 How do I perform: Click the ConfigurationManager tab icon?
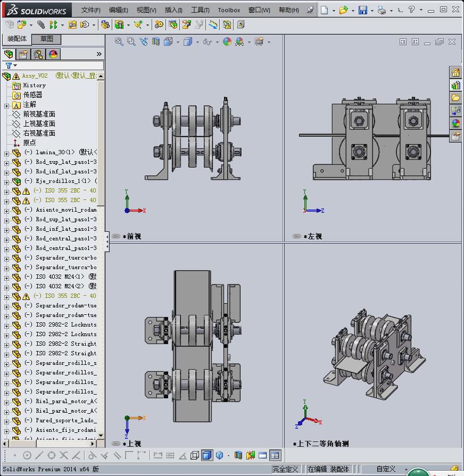click(x=38, y=54)
